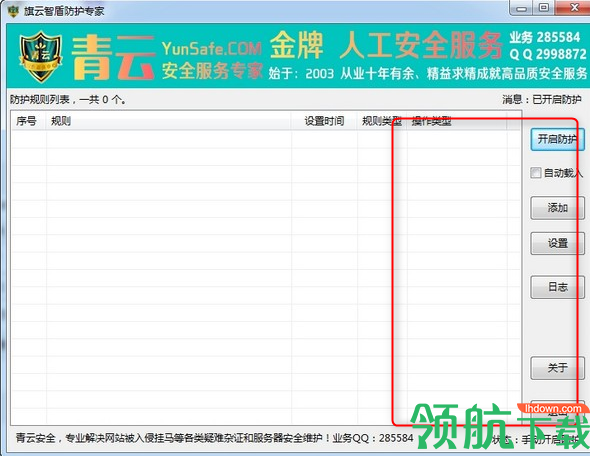Image resolution: width=590 pixels, height=456 pixels.
Task: Click the 青云 shield logo in the banner
Action: tap(41, 57)
